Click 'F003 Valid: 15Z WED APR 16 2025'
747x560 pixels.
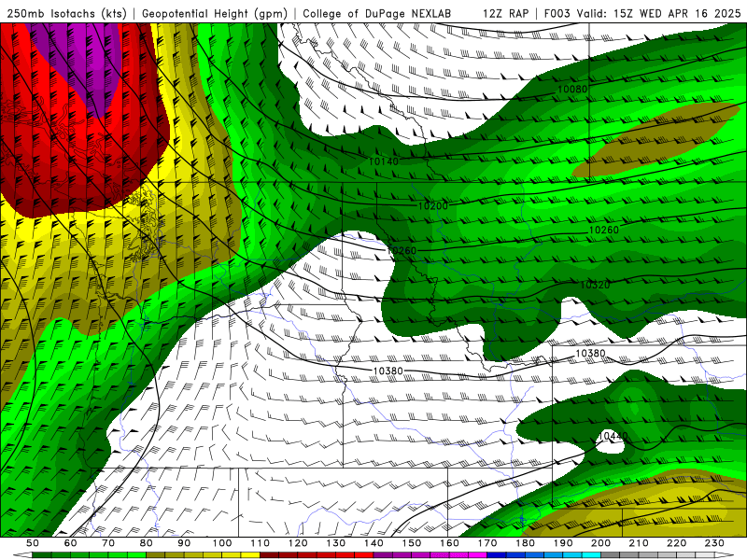pyautogui.click(x=642, y=13)
